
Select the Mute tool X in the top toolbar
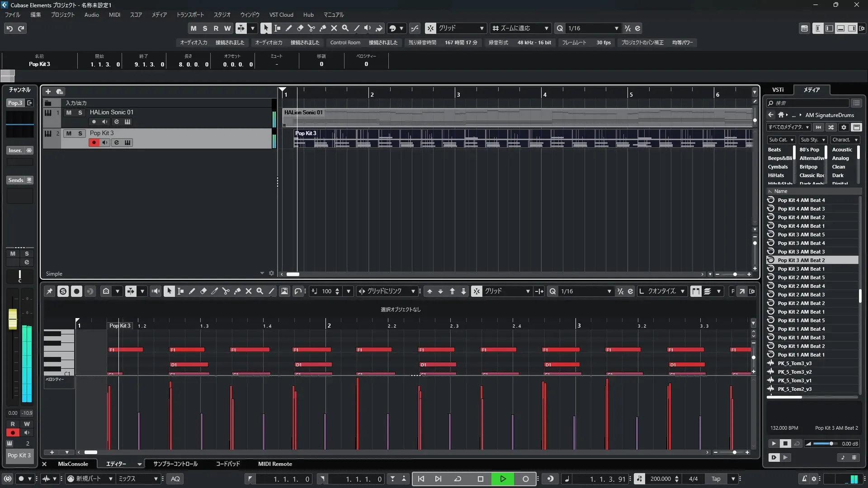[334, 28]
